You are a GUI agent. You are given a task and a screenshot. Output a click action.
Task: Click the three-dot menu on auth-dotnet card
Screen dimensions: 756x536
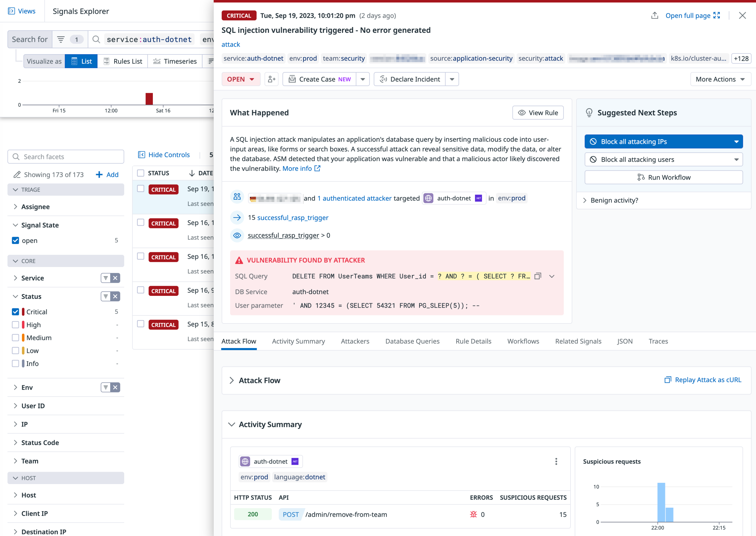point(556,461)
